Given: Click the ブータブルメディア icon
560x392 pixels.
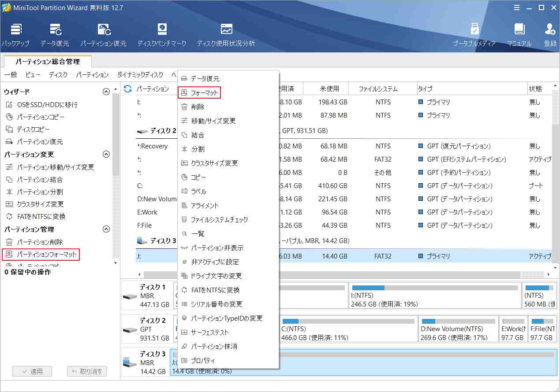Looking at the screenshot, I should click(474, 34).
